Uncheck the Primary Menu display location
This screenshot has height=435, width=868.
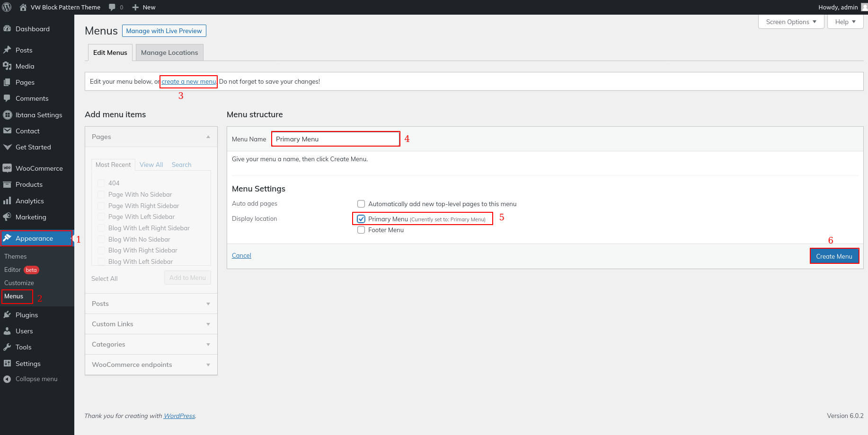[361, 219]
